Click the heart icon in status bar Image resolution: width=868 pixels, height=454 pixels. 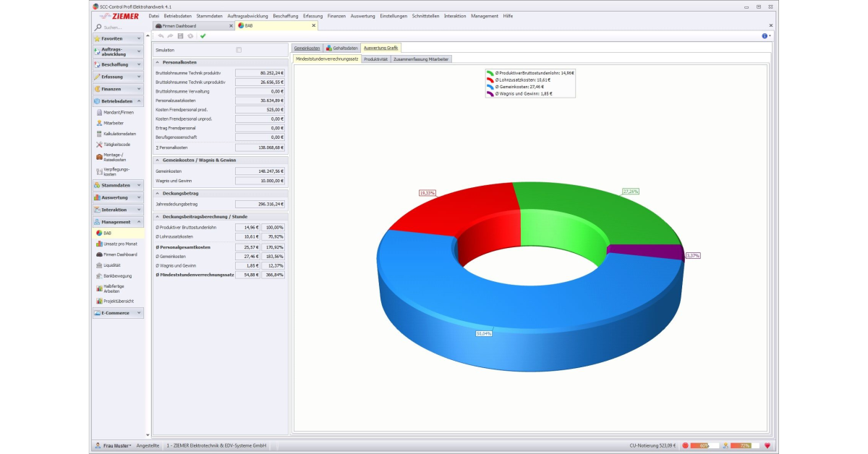pos(767,446)
